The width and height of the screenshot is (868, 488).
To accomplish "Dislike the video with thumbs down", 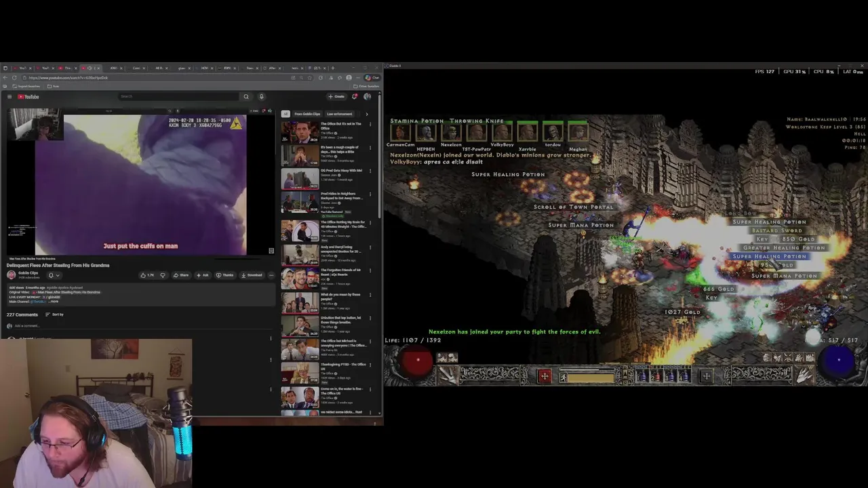I will (x=162, y=275).
